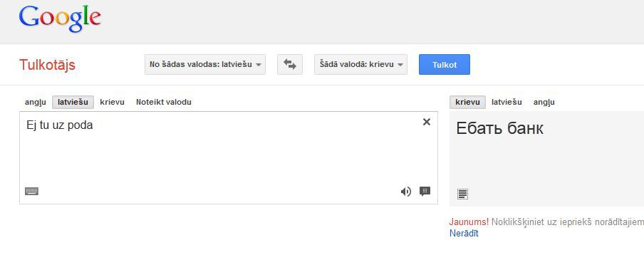This screenshot has width=644, height=260.
Task: Toggle source language to angļu
Action: click(x=36, y=102)
